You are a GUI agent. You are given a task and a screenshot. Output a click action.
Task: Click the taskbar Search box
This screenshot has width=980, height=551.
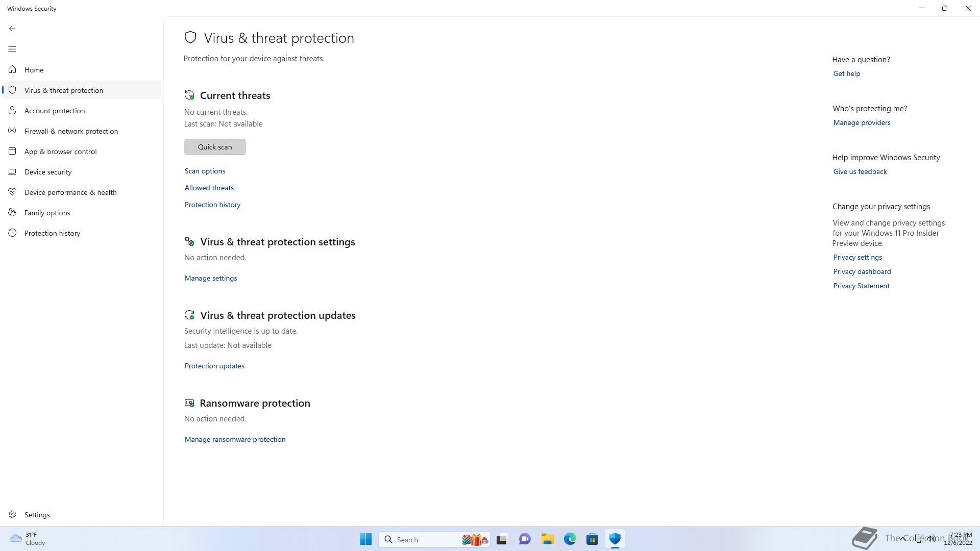[434, 539]
